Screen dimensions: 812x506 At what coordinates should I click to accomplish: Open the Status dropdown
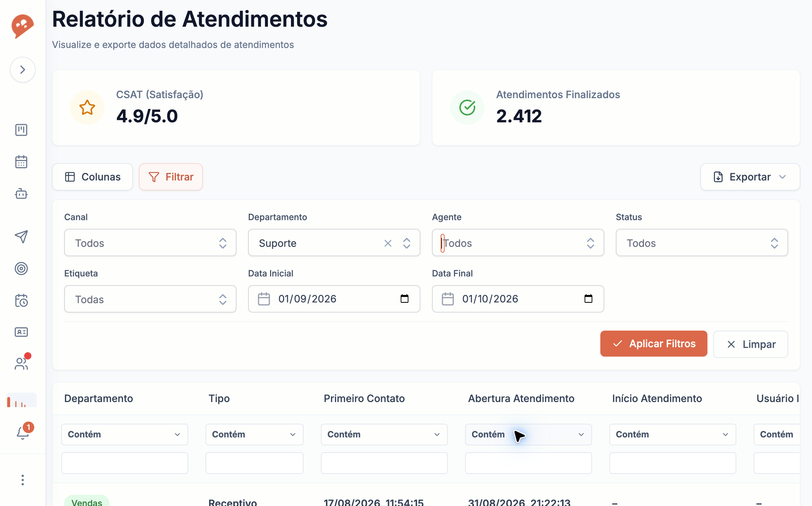coord(702,243)
